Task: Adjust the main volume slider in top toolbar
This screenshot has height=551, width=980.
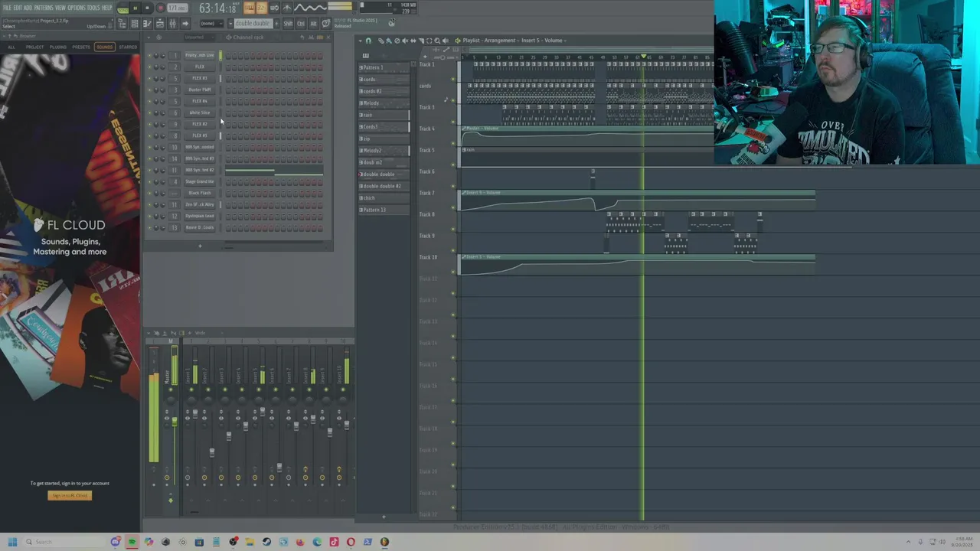Action: coord(339,5)
